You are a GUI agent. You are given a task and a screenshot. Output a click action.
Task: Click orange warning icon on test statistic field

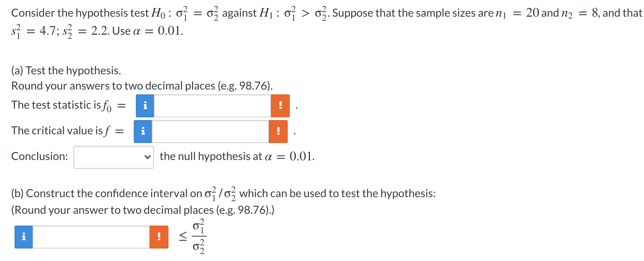(280, 106)
